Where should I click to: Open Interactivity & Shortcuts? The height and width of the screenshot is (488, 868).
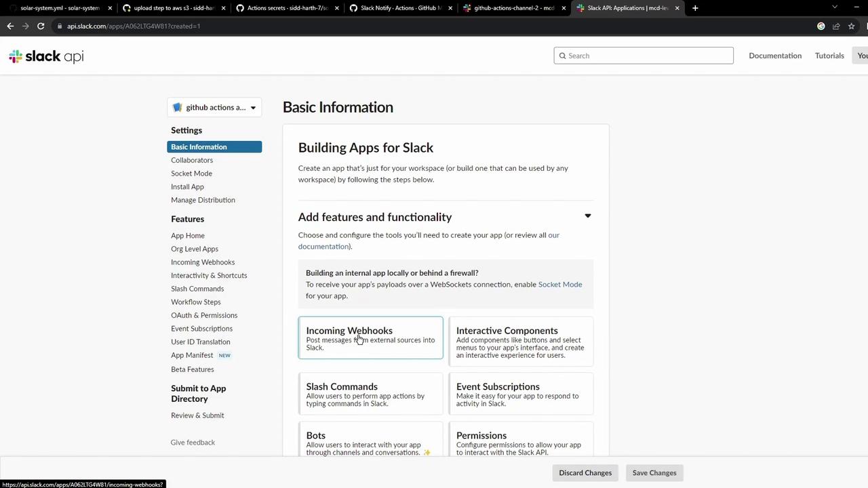(x=209, y=275)
